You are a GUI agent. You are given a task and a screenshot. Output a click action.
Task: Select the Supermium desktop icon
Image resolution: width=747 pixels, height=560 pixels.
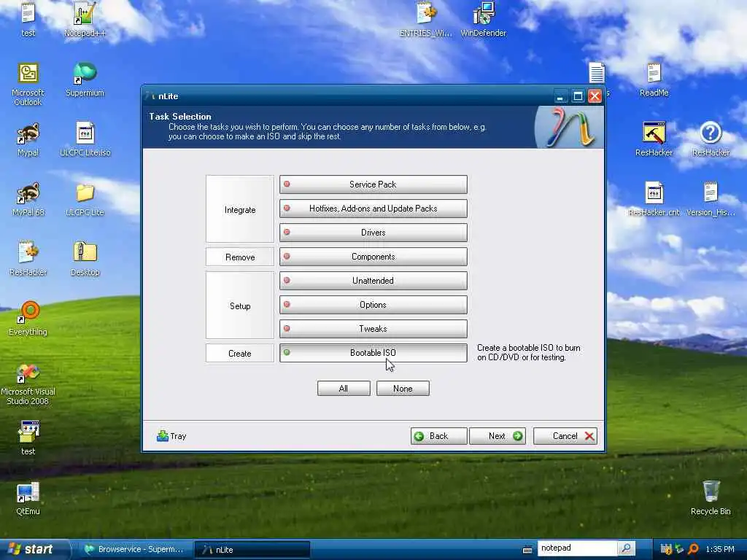(x=85, y=79)
